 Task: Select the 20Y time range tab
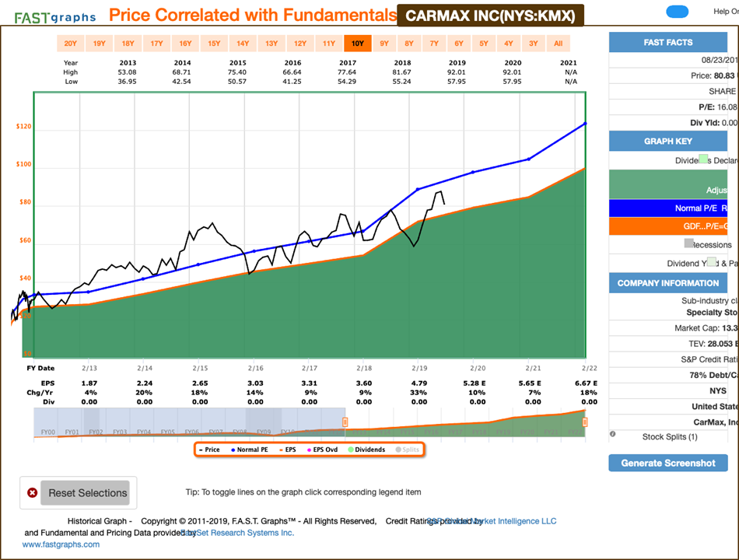pyautogui.click(x=70, y=44)
